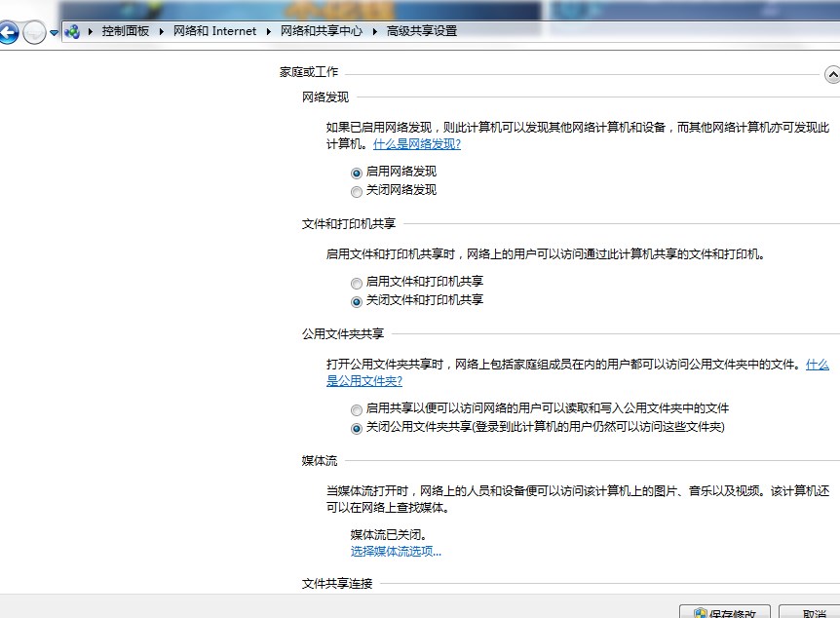
Task: Expand the arrow after 网络和 Internet breadcrumb
Action: 268,31
